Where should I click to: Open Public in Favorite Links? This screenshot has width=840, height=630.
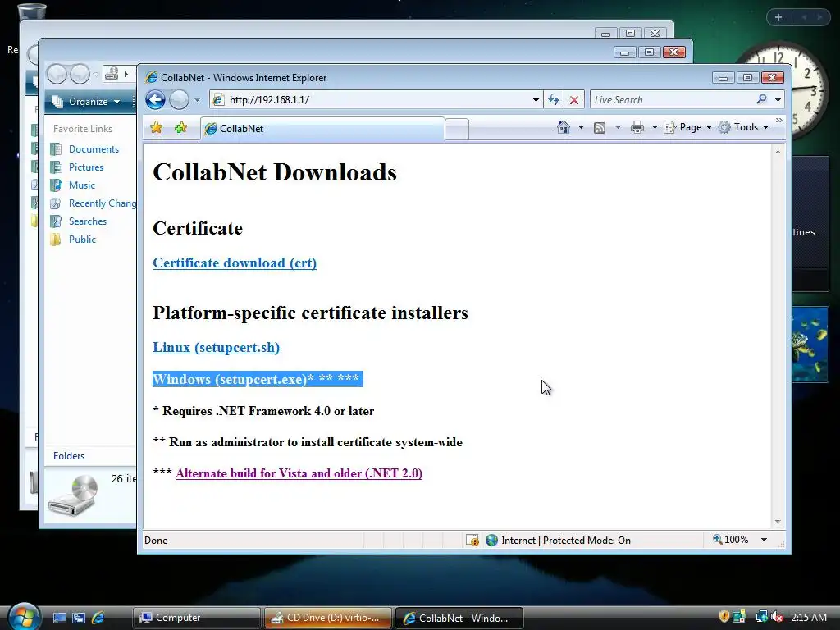[x=82, y=240]
